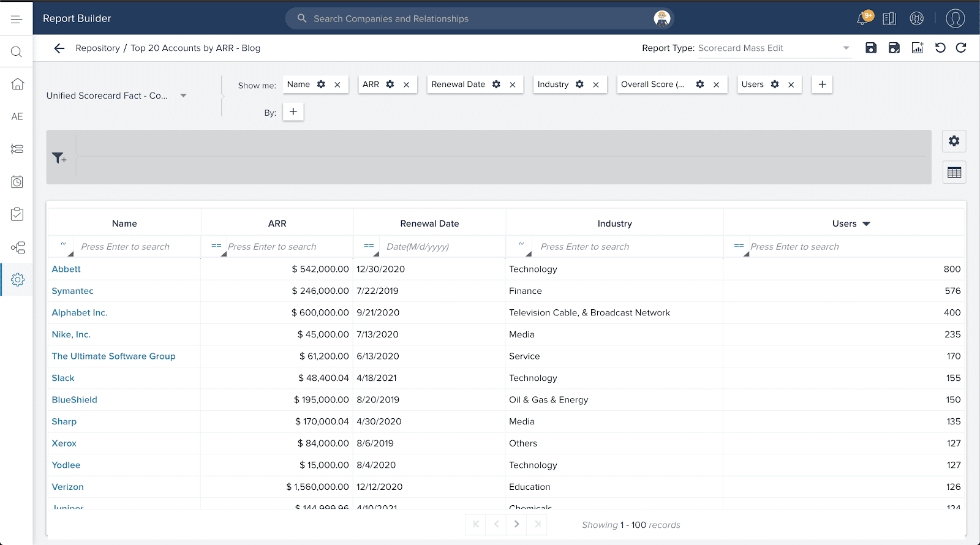Refresh the report with reload icon
Screen dimensions: 980x545
coord(961,48)
